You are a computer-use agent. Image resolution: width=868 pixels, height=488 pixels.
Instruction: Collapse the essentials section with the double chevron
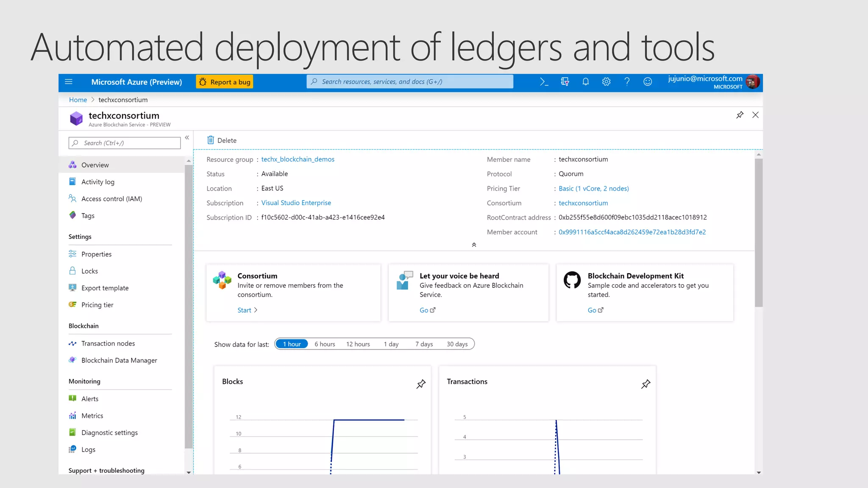click(x=474, y=245)
